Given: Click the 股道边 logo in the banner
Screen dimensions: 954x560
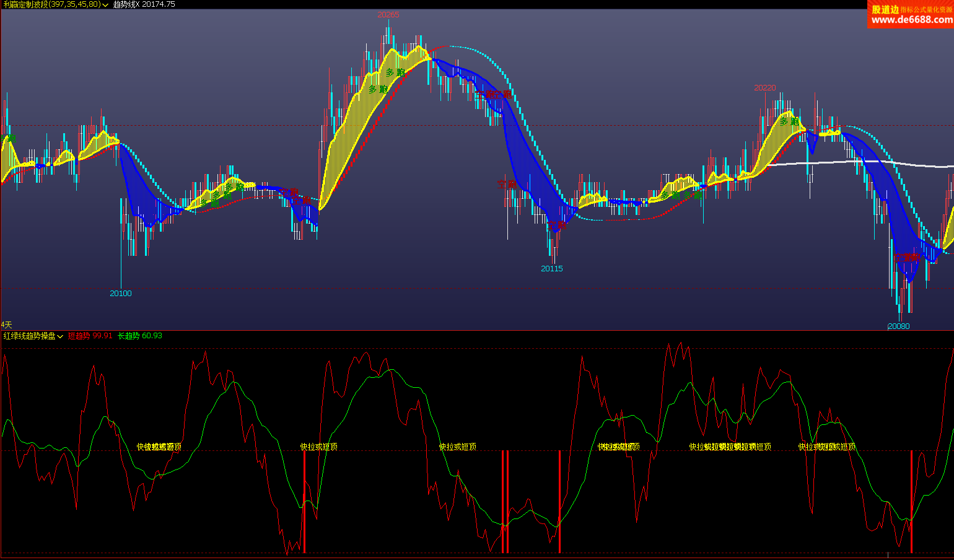Looking at the screenshot, I should coord(885,9).
